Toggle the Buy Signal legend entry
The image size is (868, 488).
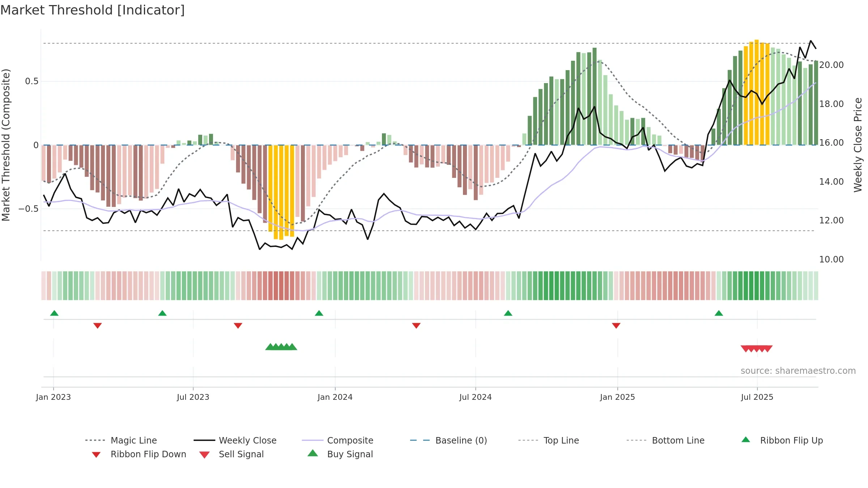(340, 454)
